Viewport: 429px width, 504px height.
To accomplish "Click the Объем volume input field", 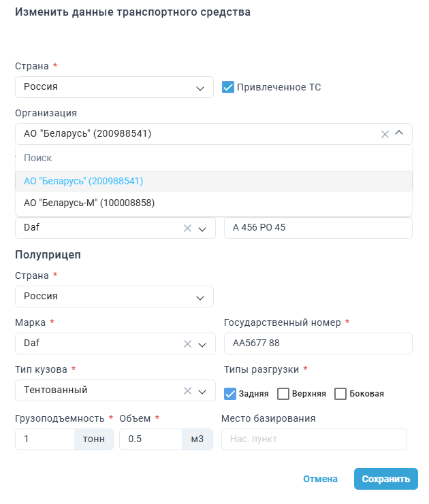I will pos(150,439).
